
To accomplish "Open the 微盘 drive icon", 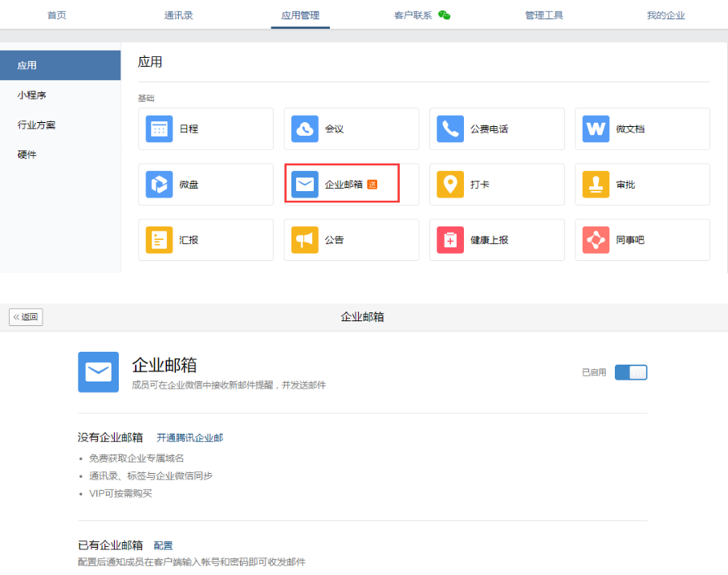I will tap(159, 185).
